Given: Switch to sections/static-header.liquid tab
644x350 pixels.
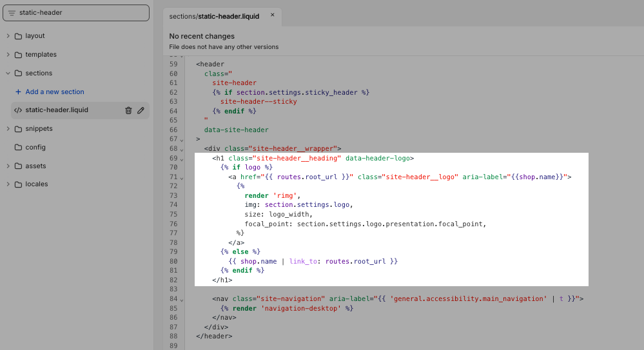Looking at the screenshot, I should pyautogui.click(x=214, y=16).
